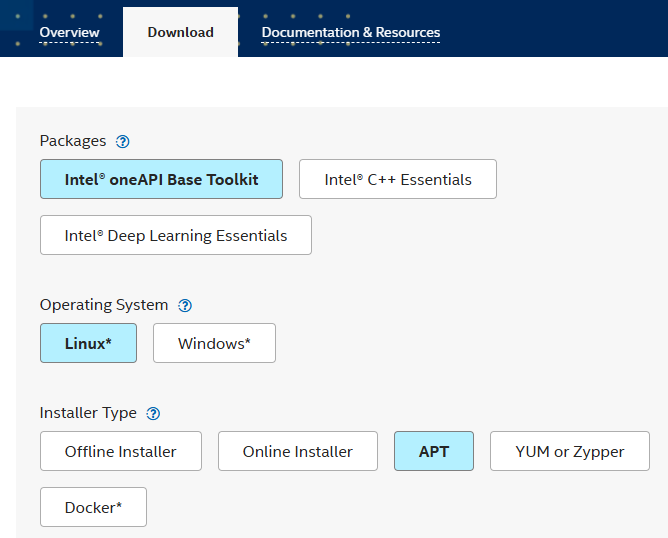Select the Download tab
This screenshot has width=668, height=538.
tap(181, 32)
